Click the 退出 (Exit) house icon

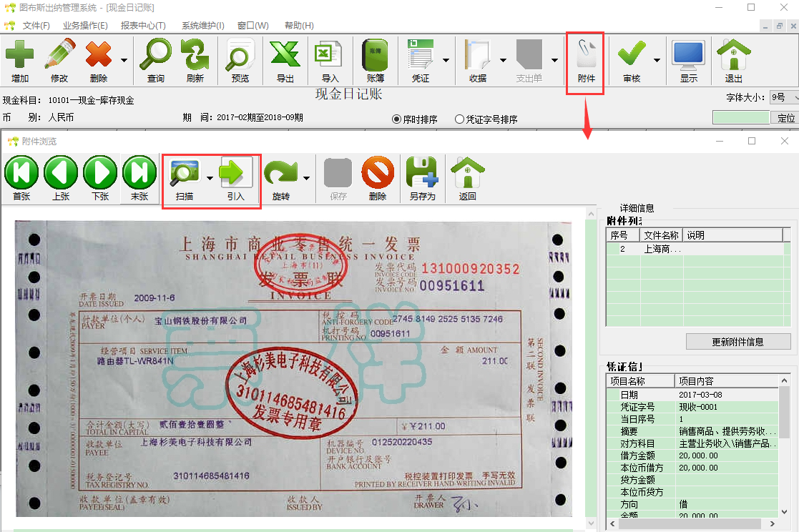733,54
